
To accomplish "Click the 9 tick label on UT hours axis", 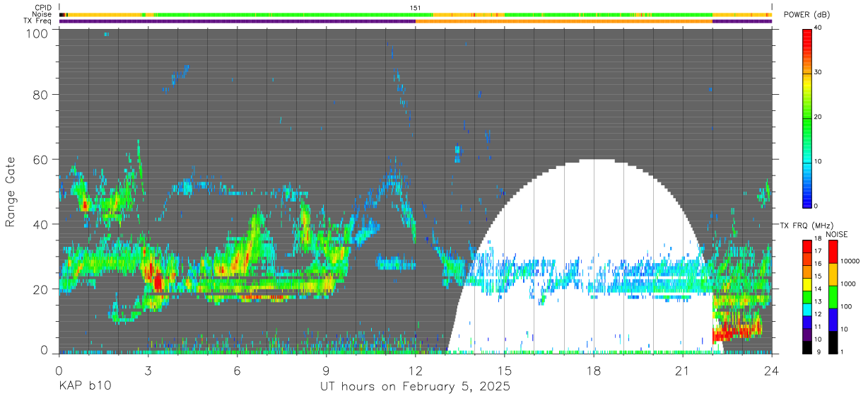I will 326,371.
